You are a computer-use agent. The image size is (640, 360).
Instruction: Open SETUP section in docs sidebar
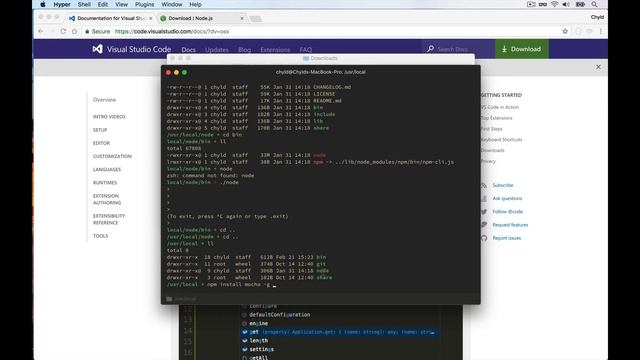100,130
